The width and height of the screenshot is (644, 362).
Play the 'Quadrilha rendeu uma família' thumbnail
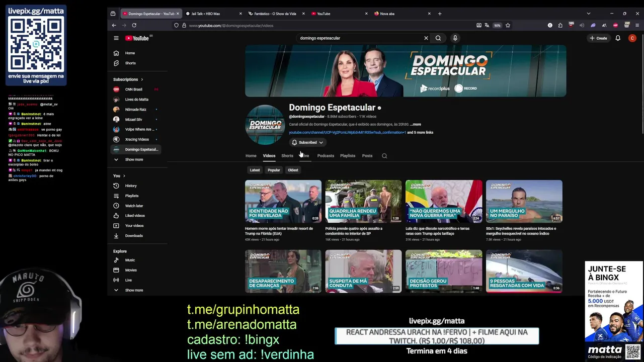[363, 201]
